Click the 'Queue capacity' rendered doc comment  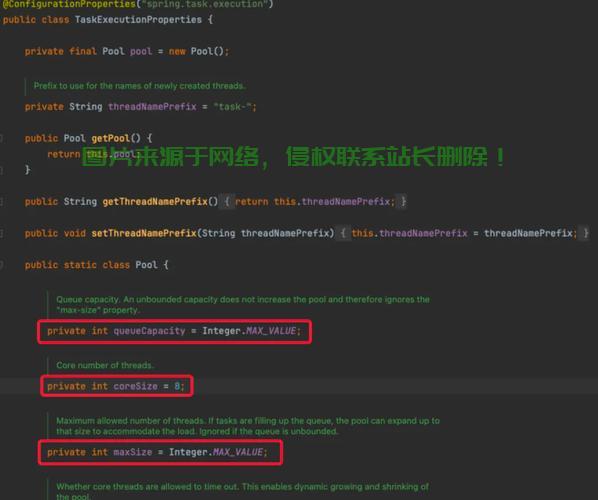pos(243,305)
